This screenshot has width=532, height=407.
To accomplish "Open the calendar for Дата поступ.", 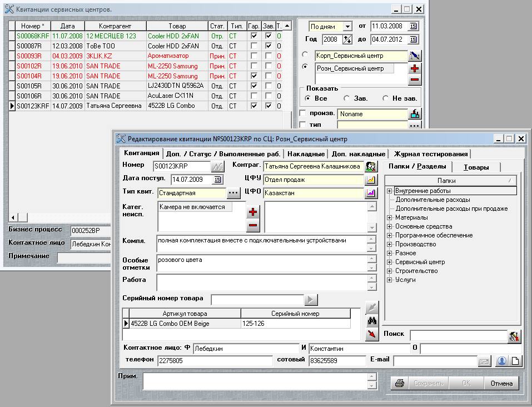I will [217, 180].
